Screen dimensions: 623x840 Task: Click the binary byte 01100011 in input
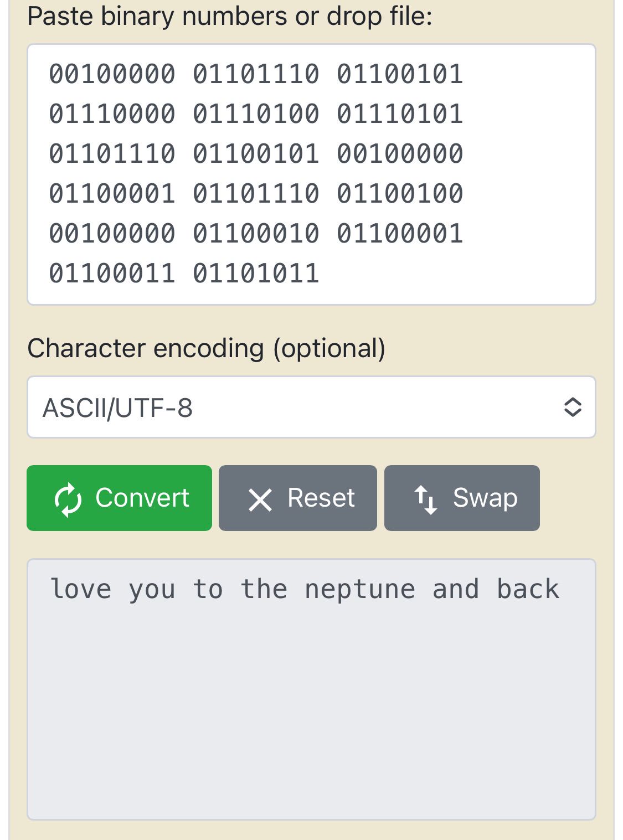click(112, 274)
